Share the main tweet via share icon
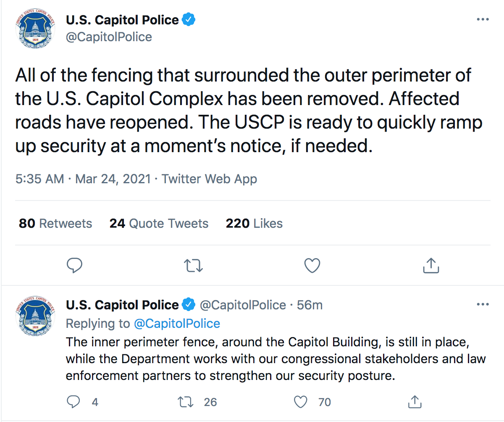This screenshot has width=504, height=422. click(430, 265)
